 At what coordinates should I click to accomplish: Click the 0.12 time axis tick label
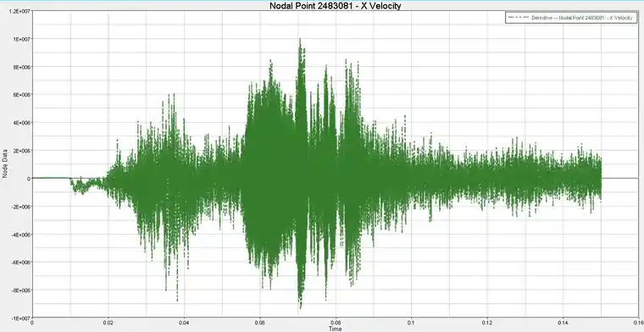(487, 323)
